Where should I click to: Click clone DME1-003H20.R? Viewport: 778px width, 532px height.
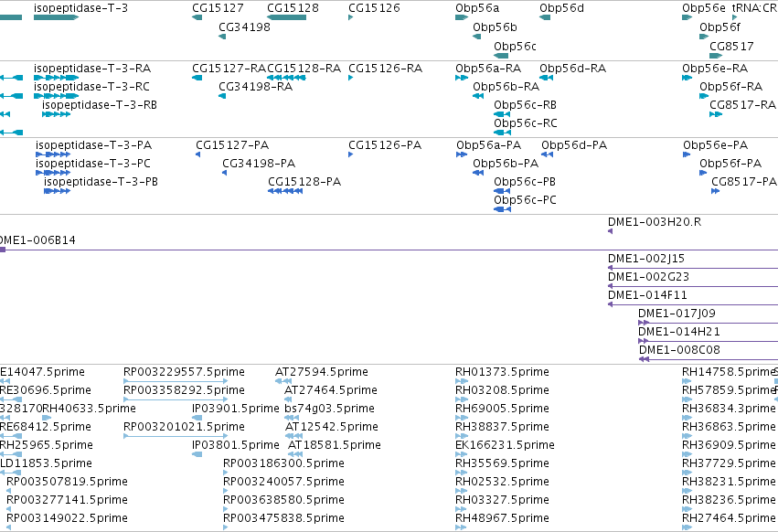click(x=655, y=222)
